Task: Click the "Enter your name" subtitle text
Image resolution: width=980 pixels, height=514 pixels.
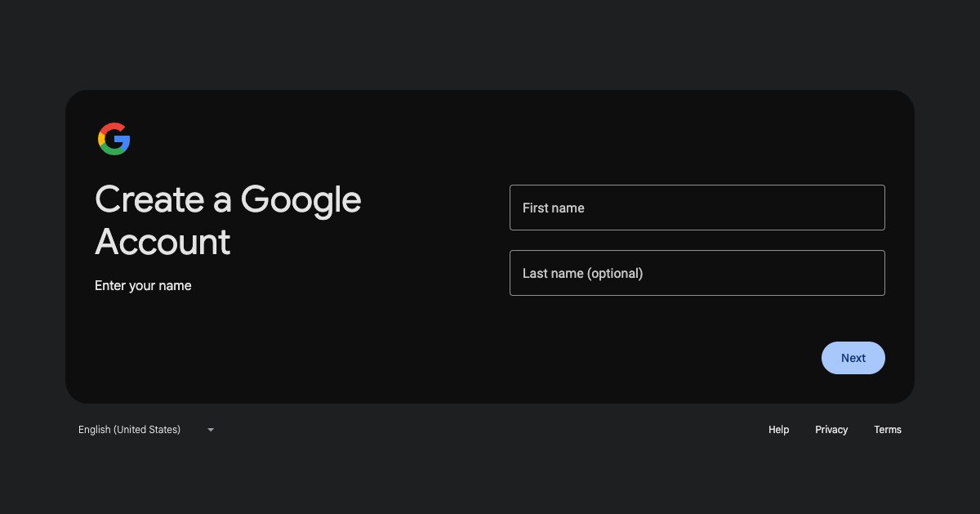Action: tap(143, 286)
